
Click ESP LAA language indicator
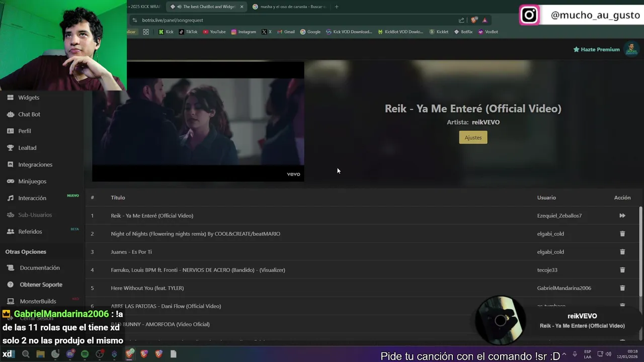[588, 354]
